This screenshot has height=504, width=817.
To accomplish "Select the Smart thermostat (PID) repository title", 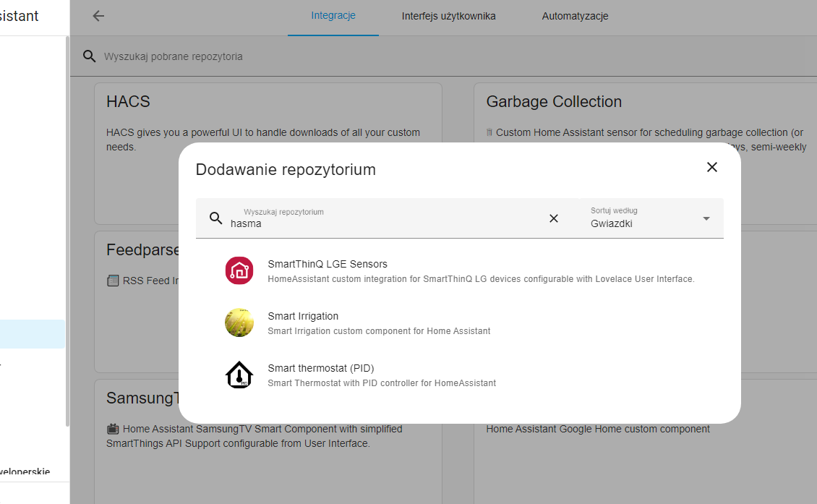I will [321, 369].
